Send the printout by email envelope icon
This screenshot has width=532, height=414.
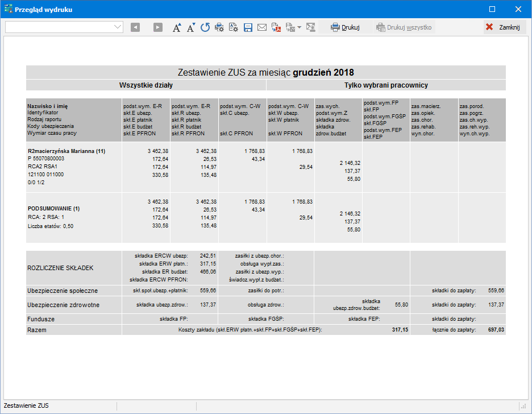pyautogui.click(x=262, y=27)
